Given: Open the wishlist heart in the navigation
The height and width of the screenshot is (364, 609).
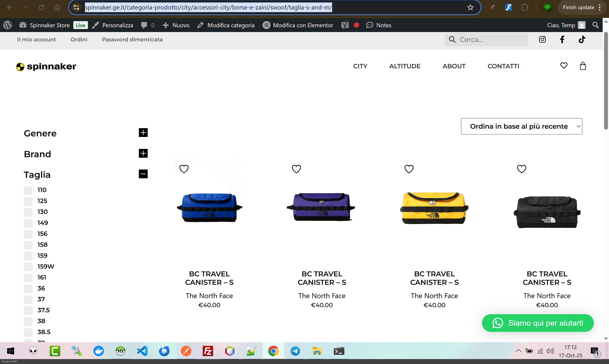Looking at the screenshot, I should pos(564,65).
